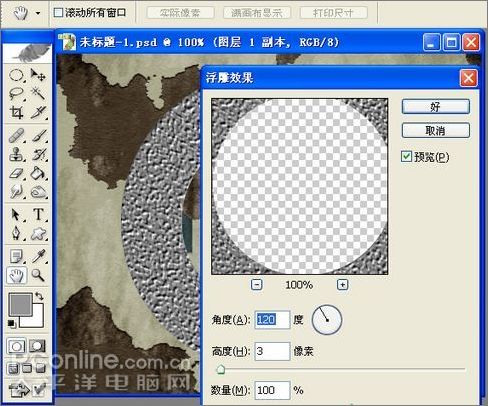Choose full screen mode icon
This screenshot has height=406, width=488.
[40, 368]
